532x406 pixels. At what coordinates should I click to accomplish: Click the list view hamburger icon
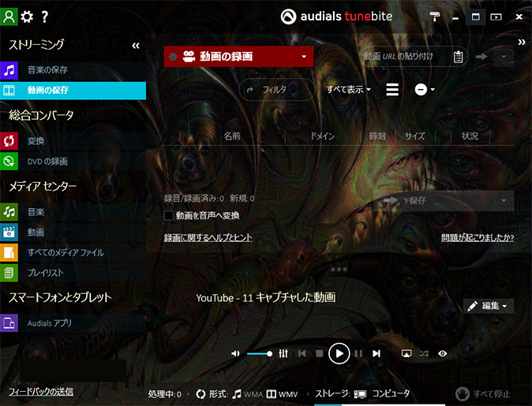click(392, 89)
